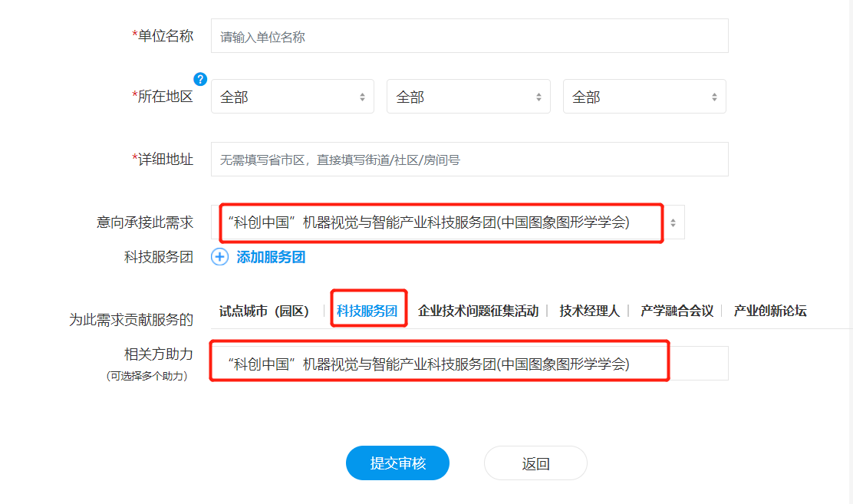
Task: Click the 提交审核 button
Action: [397, 463]
